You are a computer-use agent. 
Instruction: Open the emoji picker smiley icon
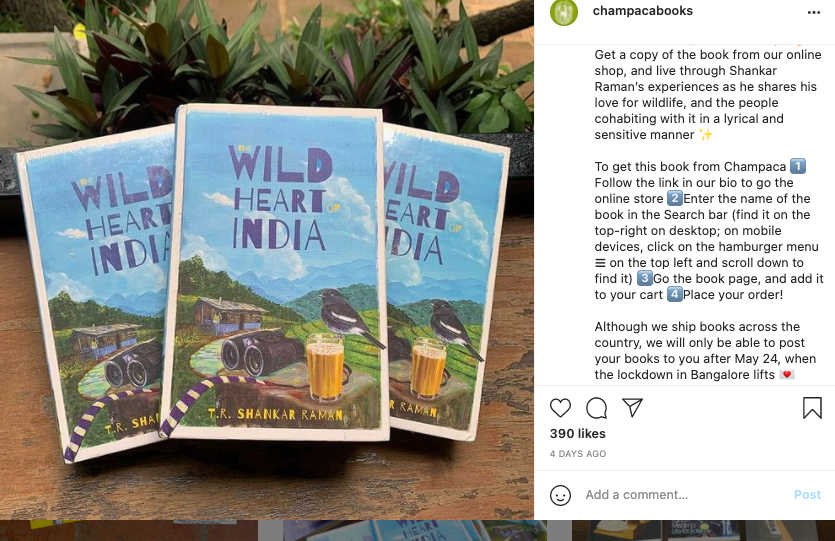(561, 495)
